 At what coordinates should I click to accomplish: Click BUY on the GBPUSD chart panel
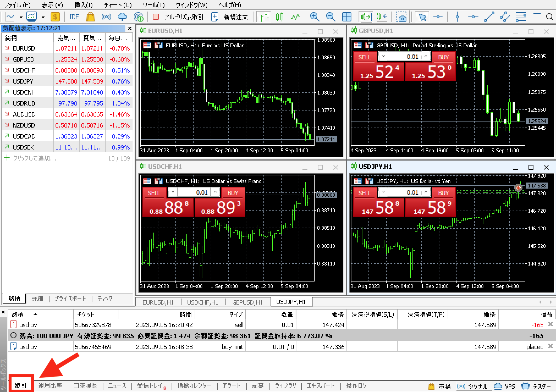443,57
